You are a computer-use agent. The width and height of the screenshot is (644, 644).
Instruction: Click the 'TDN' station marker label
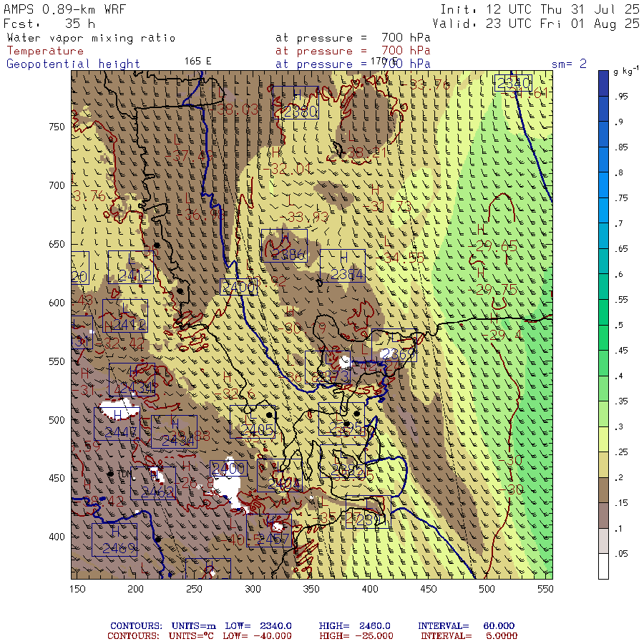coord(125,474)
